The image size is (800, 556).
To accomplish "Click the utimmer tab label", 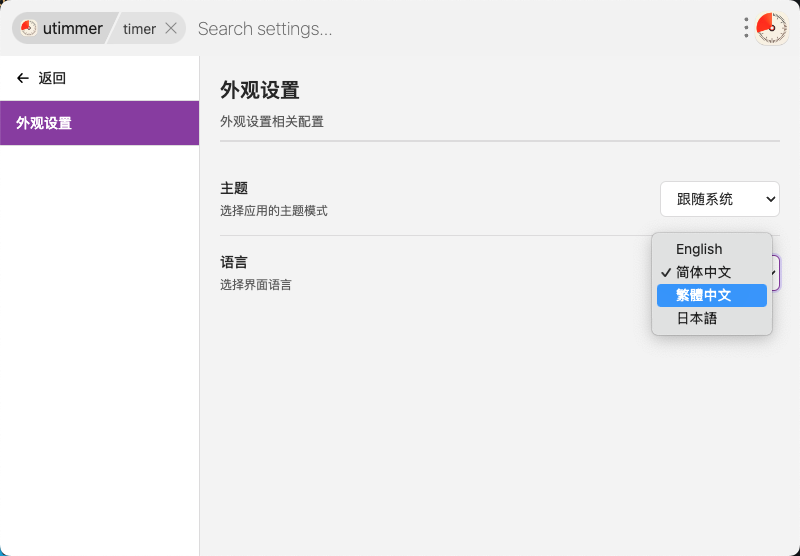I will tap(72, 28).
